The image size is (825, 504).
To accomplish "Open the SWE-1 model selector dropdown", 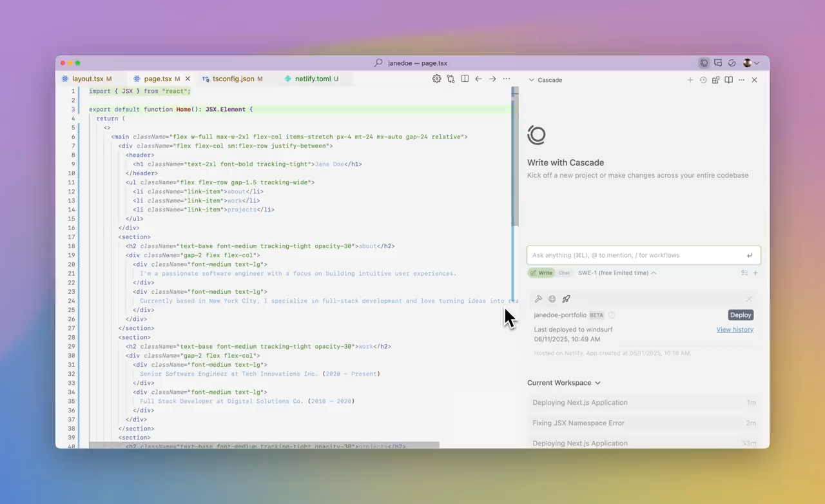I will tap(617, 273).
